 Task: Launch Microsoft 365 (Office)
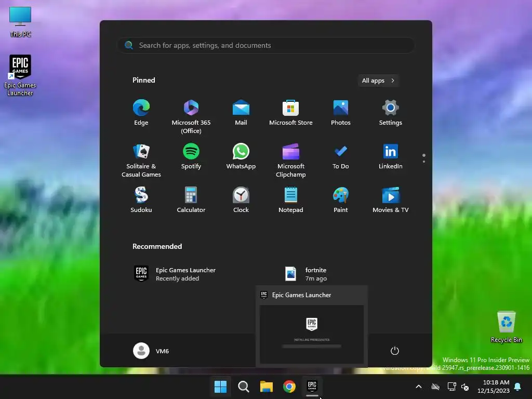coord(191,116)
